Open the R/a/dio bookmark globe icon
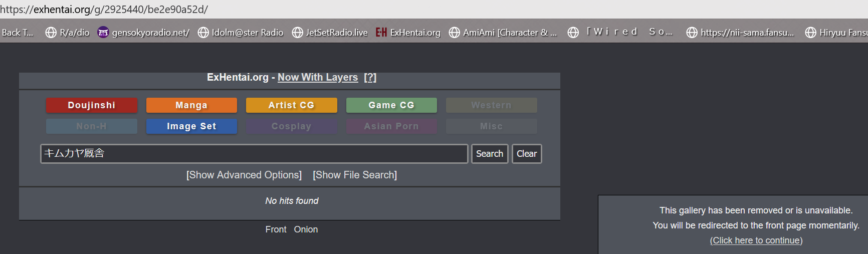 pos(51,33)
